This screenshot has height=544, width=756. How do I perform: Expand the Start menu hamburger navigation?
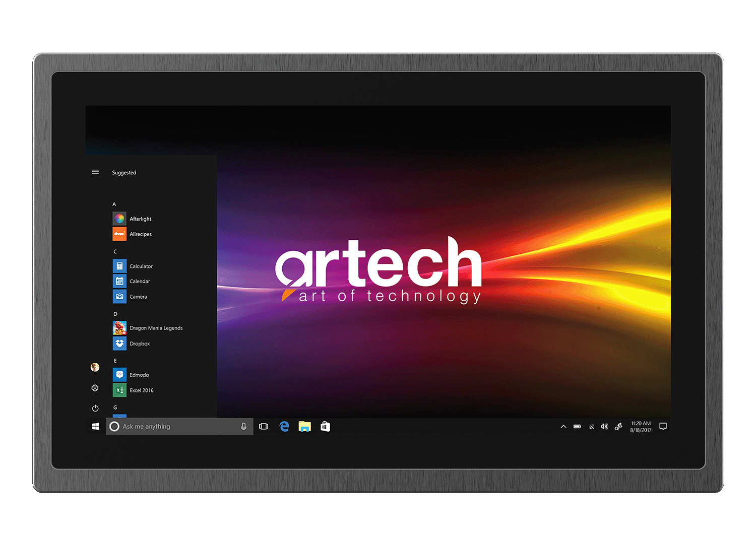click(x=95, y=172)
